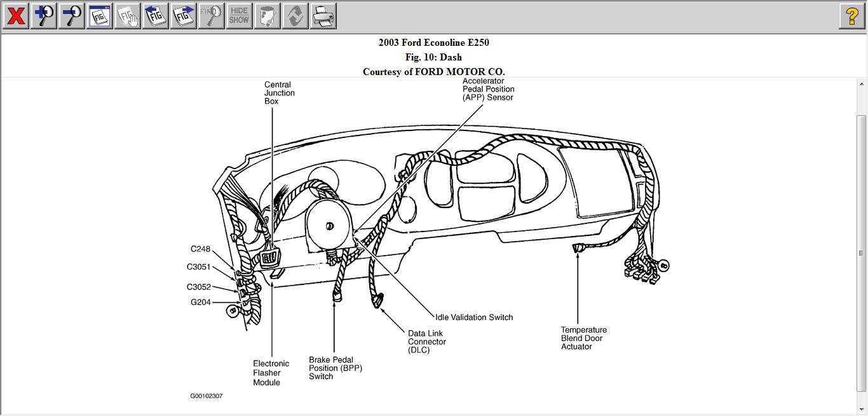Print the dash diagram

pyautogui.click(x=323, y=16)
